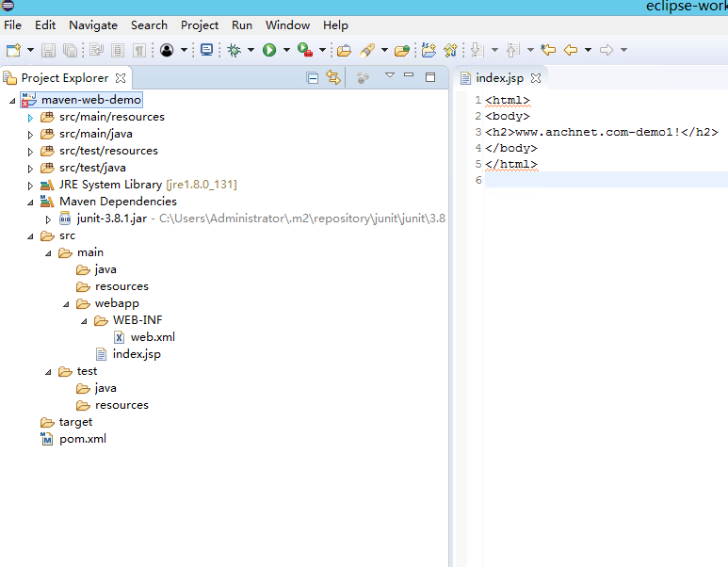Maximize the Project Explorer view
728x567 pixels.
tap(430, 77)
